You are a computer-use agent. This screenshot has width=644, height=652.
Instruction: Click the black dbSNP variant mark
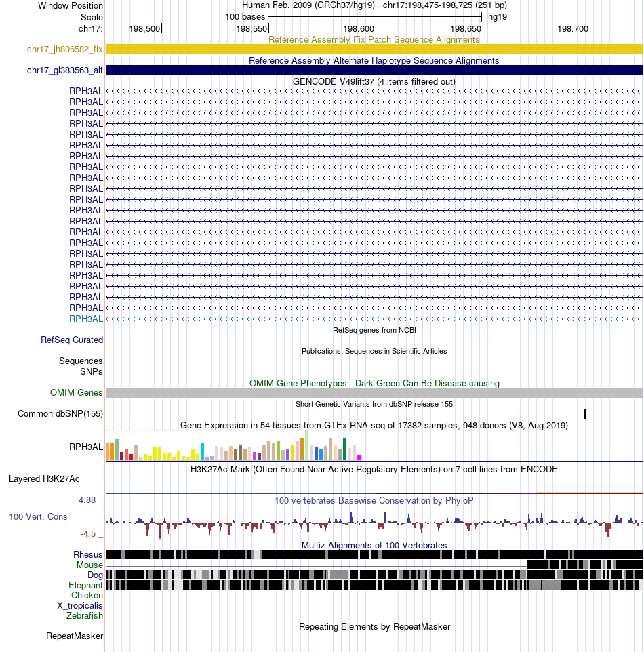pos(584,413)
